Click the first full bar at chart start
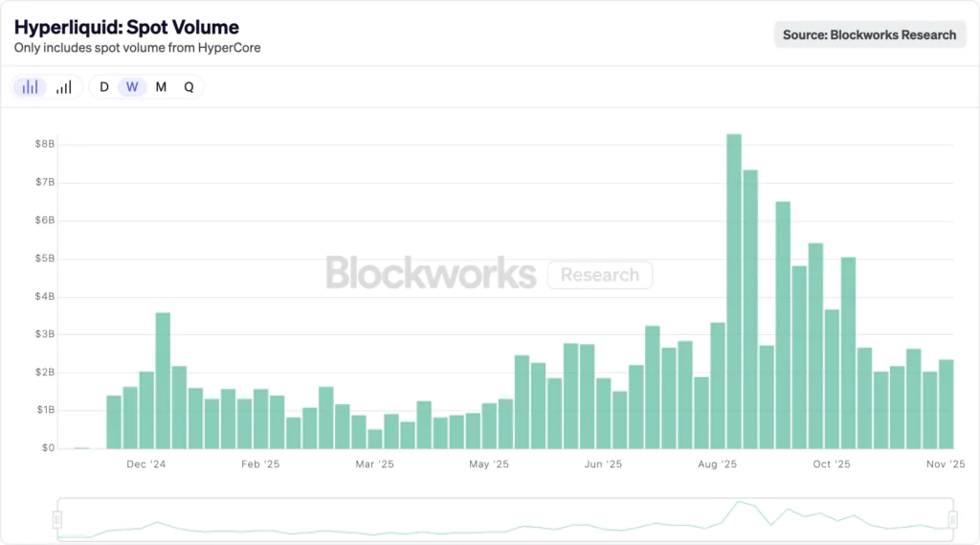980x545 pixels. click(114, 421)
